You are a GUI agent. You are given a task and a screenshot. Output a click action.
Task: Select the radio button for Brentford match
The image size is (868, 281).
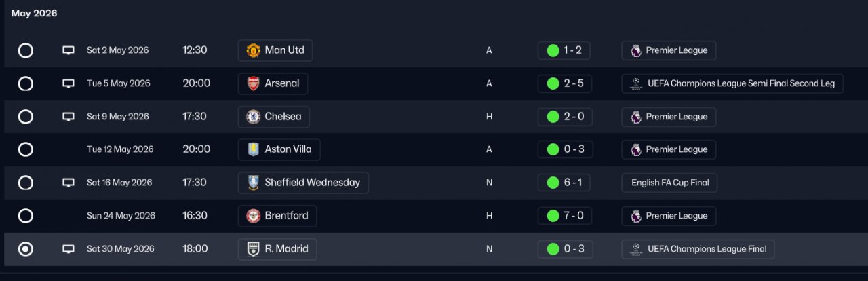(x=25, y=216)
